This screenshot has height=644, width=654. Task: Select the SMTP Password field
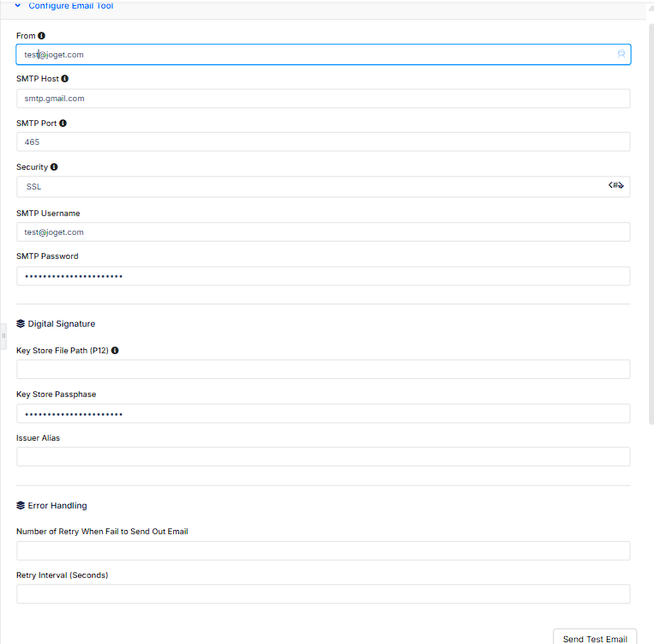pyautogui.click(x=323, y=276)
